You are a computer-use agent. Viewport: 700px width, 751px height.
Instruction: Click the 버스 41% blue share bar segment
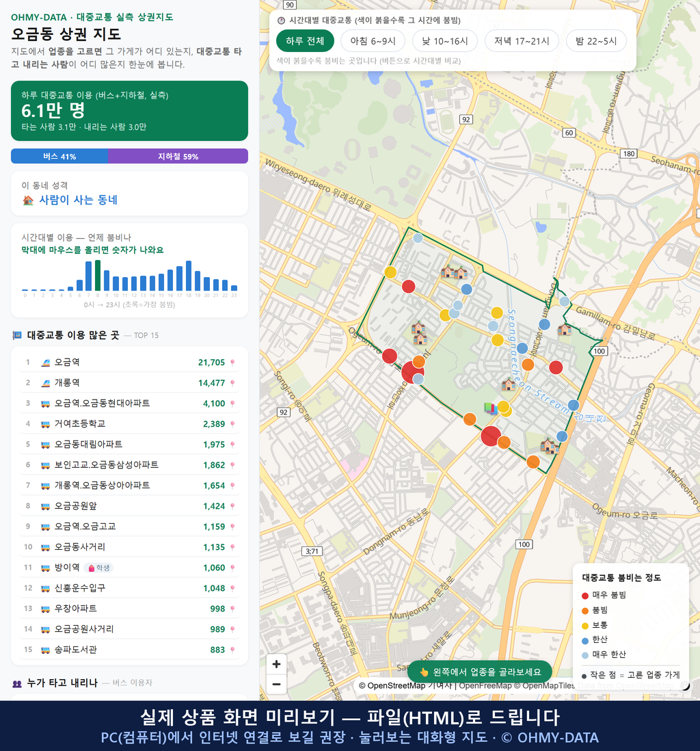tap(59, 156)
